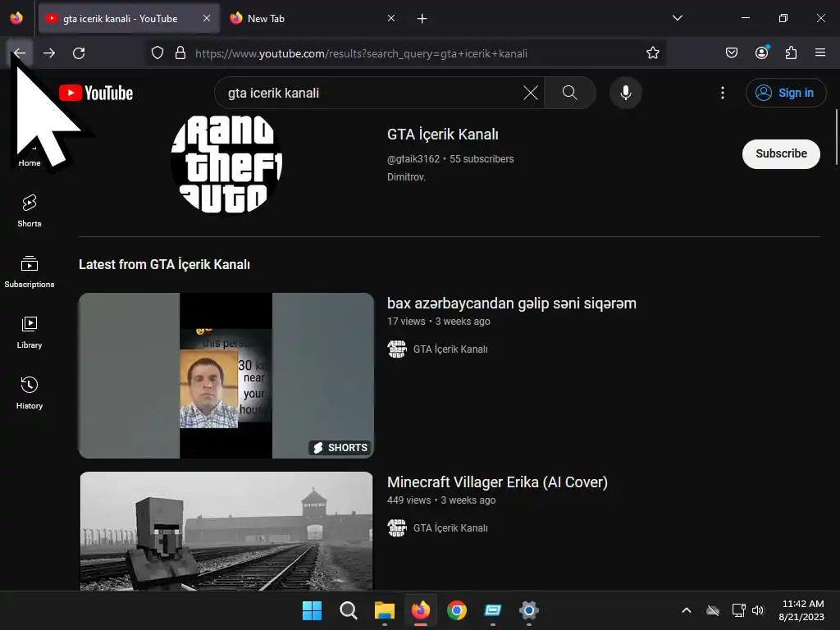840x630 pixels.
Task: Open the Firefox account icon
Action: [x=761, y=53]
